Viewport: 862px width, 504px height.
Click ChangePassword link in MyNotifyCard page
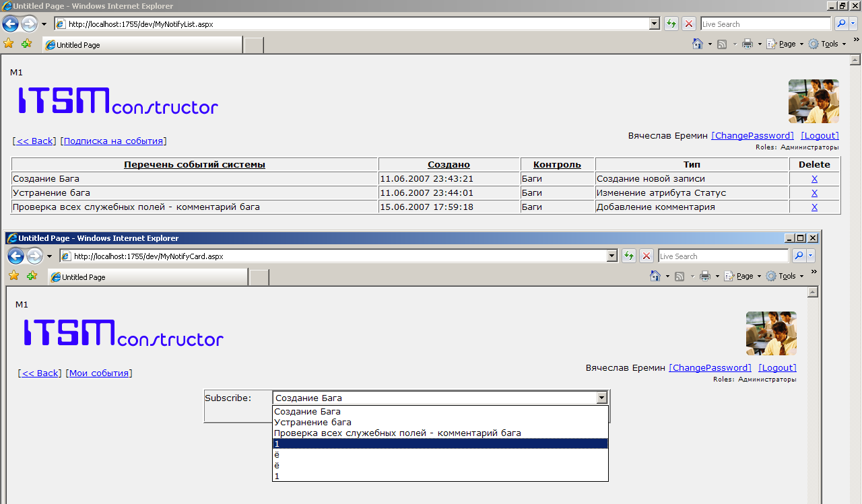(x=710, y=367)
